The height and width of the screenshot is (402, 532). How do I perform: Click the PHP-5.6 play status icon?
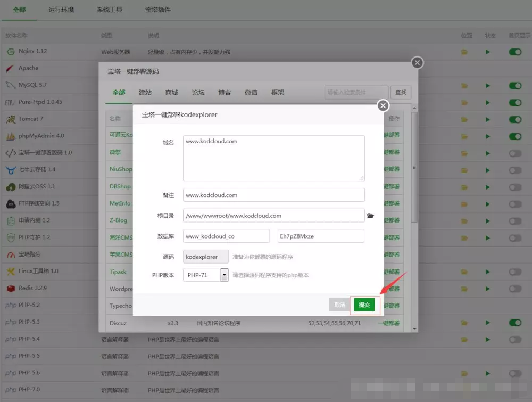[487, 373]
